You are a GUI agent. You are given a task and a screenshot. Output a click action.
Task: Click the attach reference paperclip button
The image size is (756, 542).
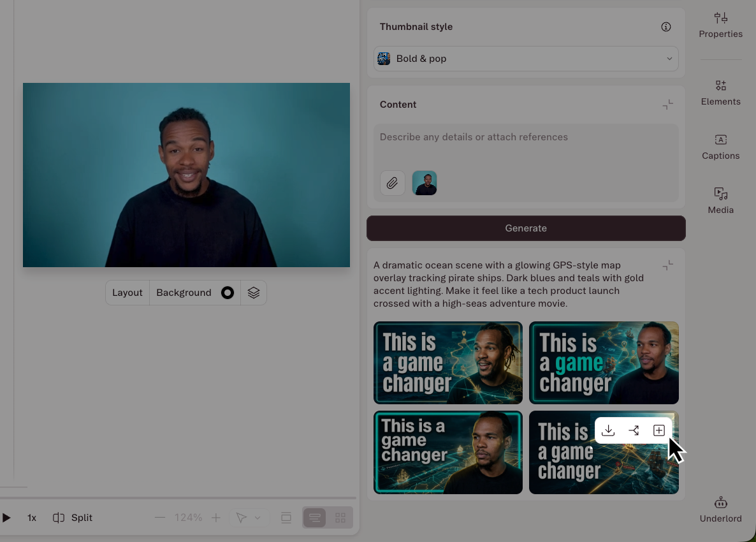click(x=393, y=183)
